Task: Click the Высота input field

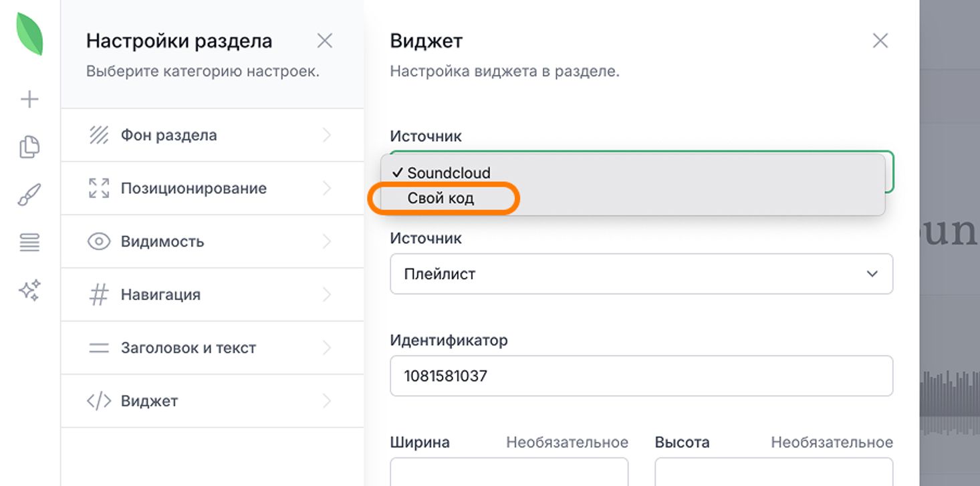Action: tap(773, 472)
